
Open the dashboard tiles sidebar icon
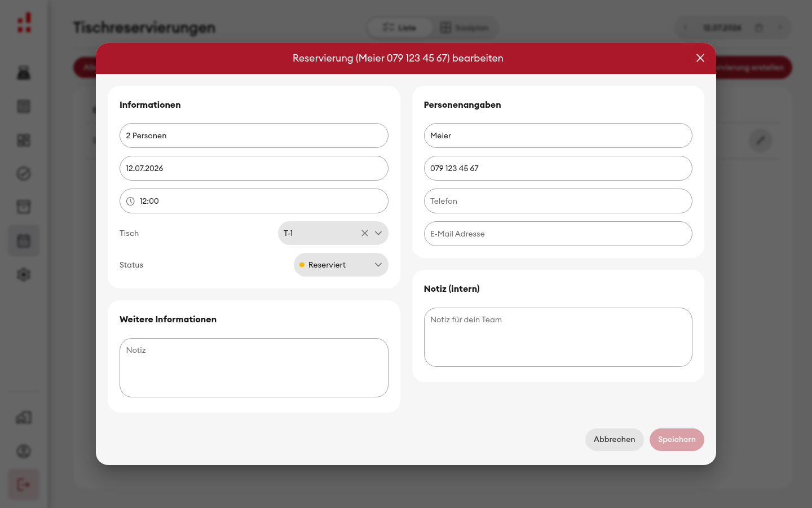[24, 140]
